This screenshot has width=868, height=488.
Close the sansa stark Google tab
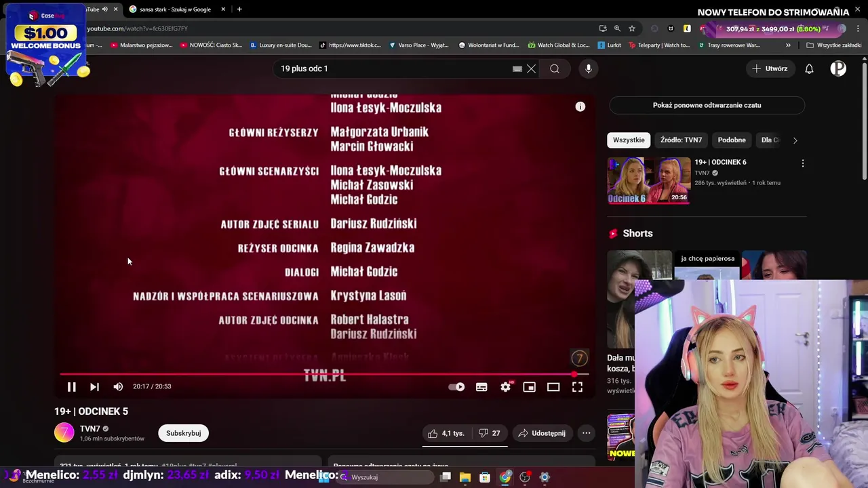tap(222, 9)
